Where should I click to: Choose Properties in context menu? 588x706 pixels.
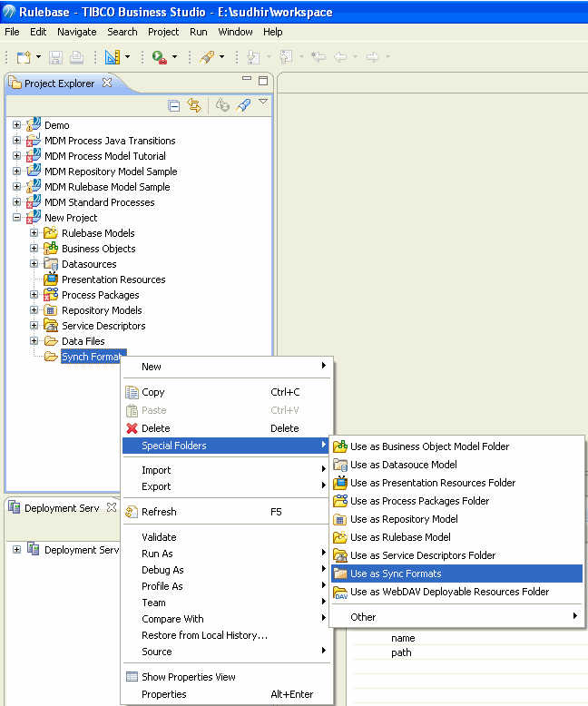pyautogui.click(x=228, y=694)
